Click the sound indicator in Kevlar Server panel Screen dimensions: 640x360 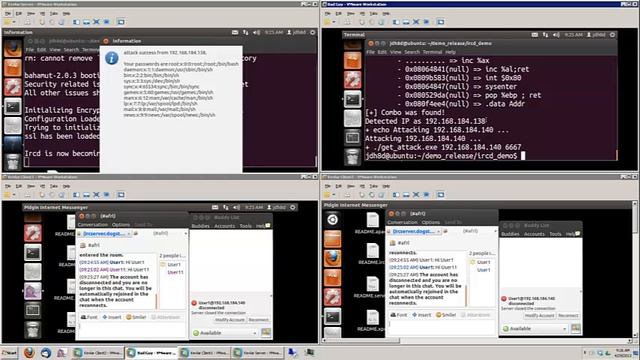pos(256,32)
